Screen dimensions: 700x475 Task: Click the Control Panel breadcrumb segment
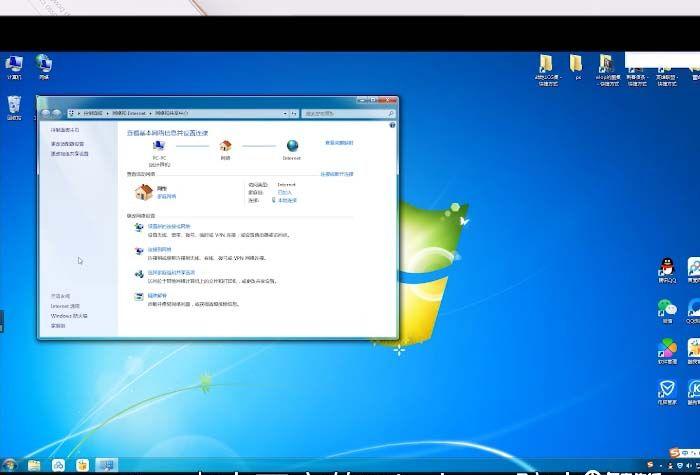tap(93, 113)
